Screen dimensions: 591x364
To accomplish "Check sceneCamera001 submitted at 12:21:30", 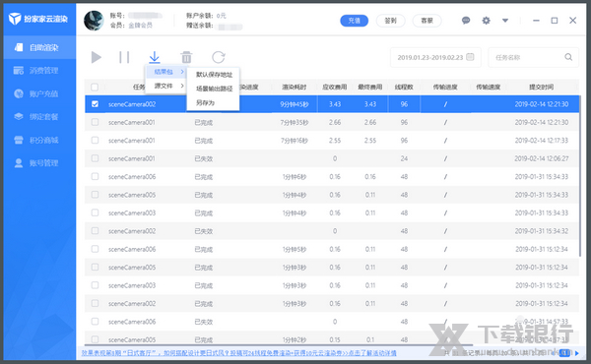I will point(95,122).
